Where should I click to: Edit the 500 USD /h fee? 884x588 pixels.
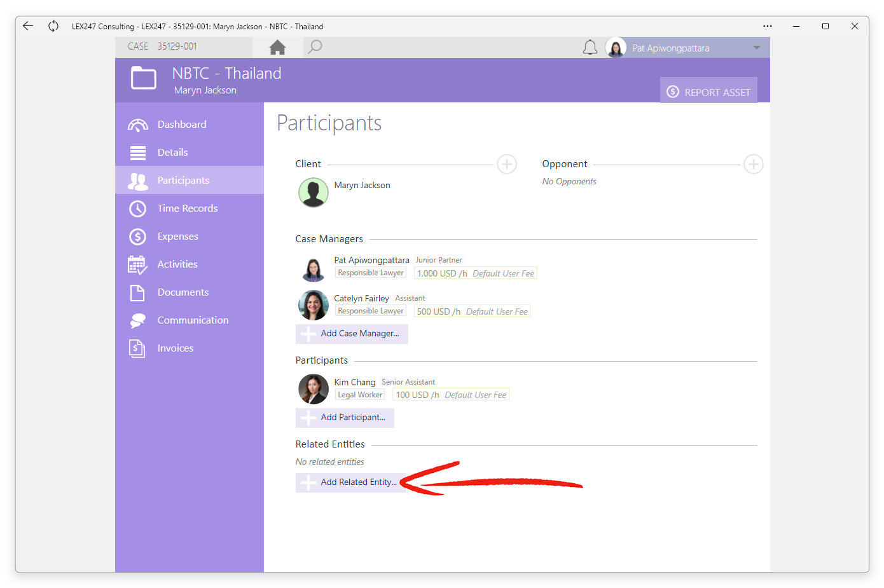[472, 311]
